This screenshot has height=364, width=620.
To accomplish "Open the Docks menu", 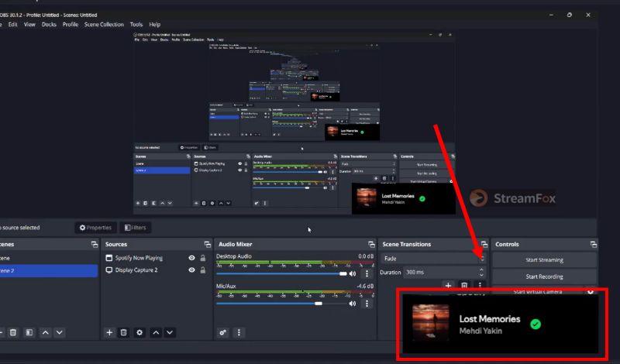I will coord(49,24).
